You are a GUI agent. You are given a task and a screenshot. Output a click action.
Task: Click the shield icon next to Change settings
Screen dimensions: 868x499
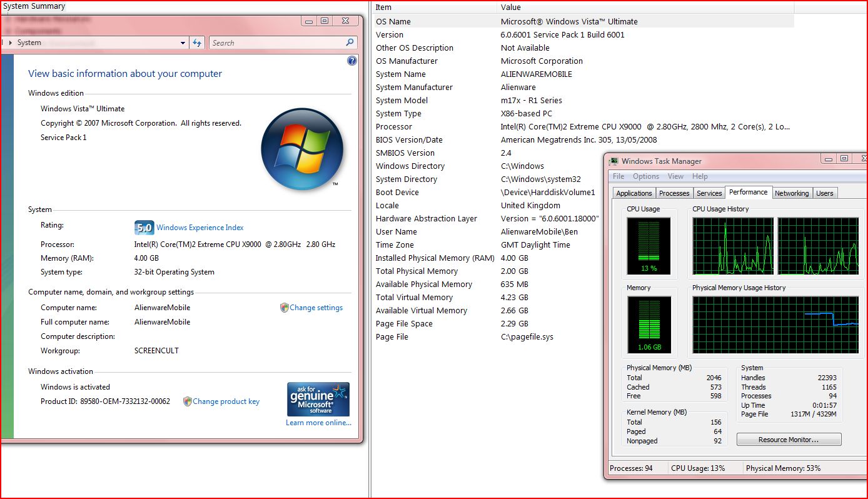[285, 308]
